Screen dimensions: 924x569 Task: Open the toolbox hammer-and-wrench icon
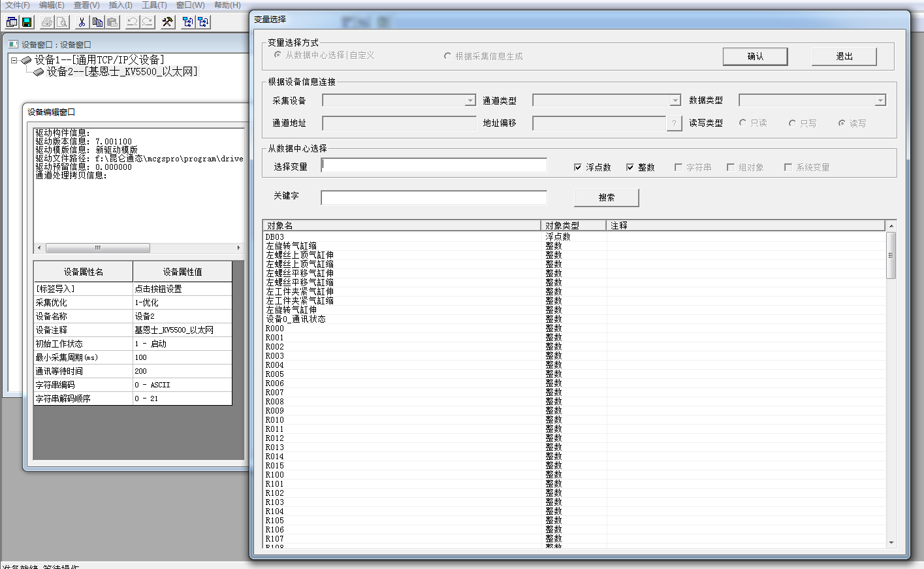[168, 22]
